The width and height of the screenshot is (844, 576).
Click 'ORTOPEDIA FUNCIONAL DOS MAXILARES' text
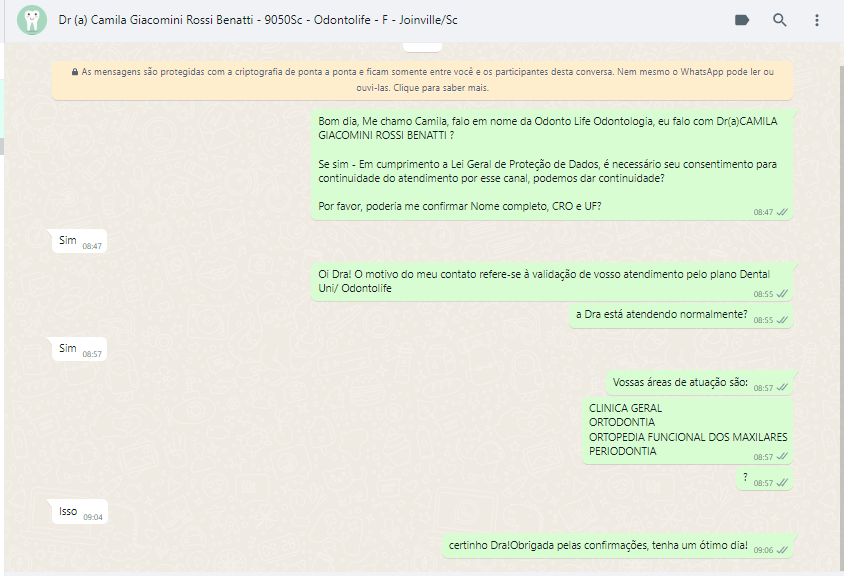pyautogui.click(x=688, y=437)
